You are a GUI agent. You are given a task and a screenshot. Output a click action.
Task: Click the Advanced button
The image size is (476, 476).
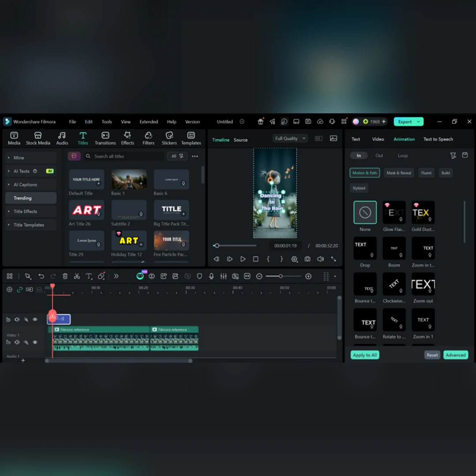coord(455,355)
